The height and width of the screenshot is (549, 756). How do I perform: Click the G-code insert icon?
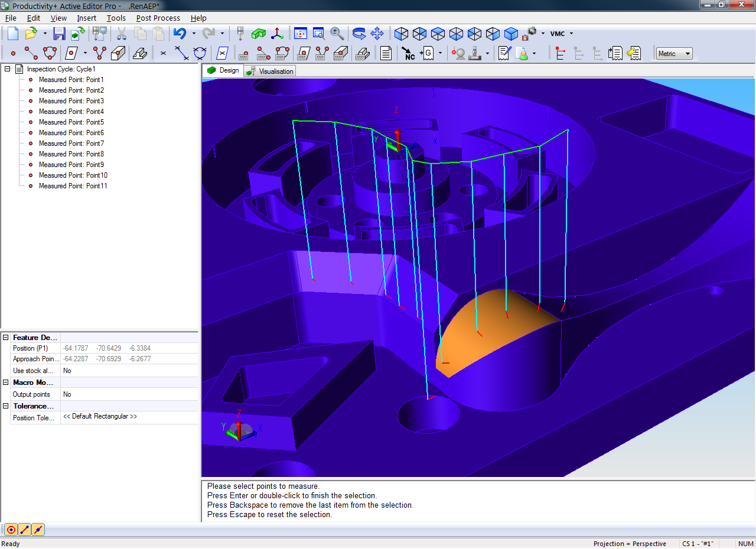pos(427,54)
